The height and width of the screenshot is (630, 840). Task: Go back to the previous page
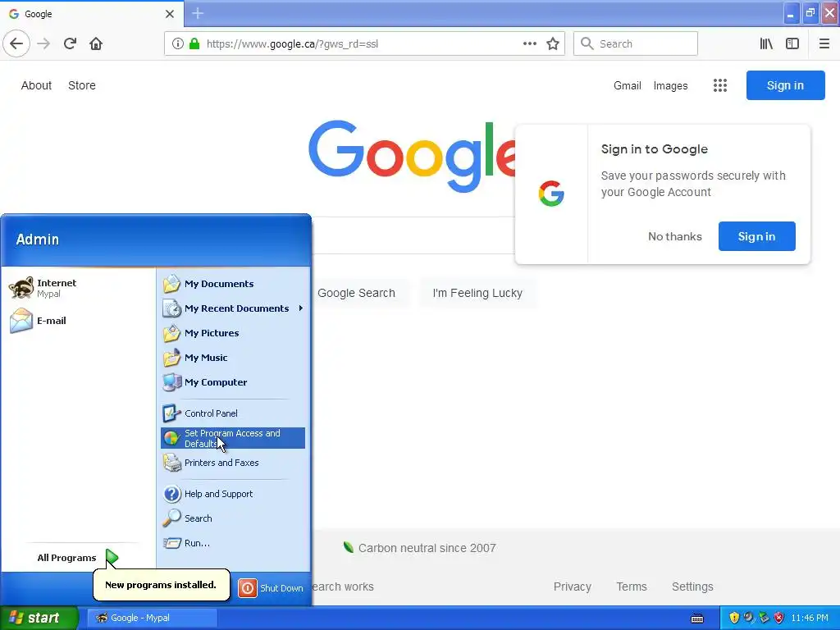pos(16,43)
